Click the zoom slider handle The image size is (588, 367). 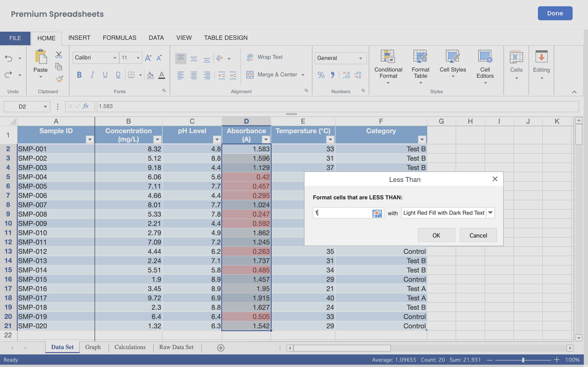523,360
